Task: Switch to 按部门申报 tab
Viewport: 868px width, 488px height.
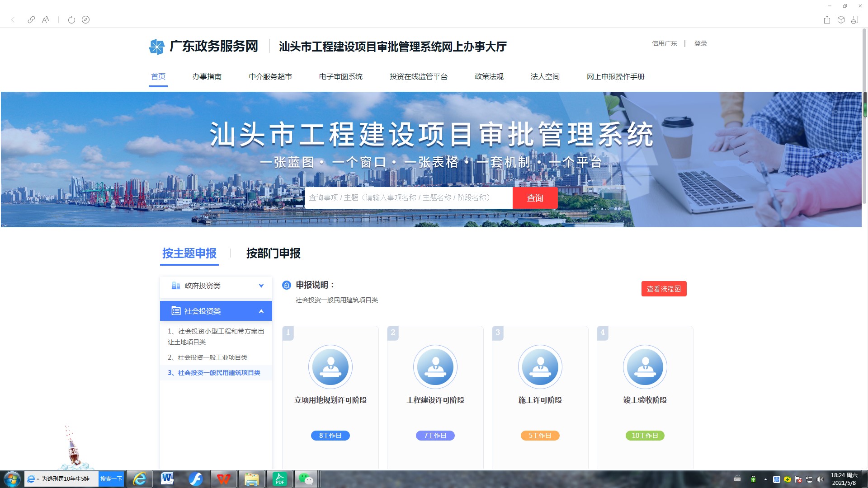Action: (x=273, y=253)
